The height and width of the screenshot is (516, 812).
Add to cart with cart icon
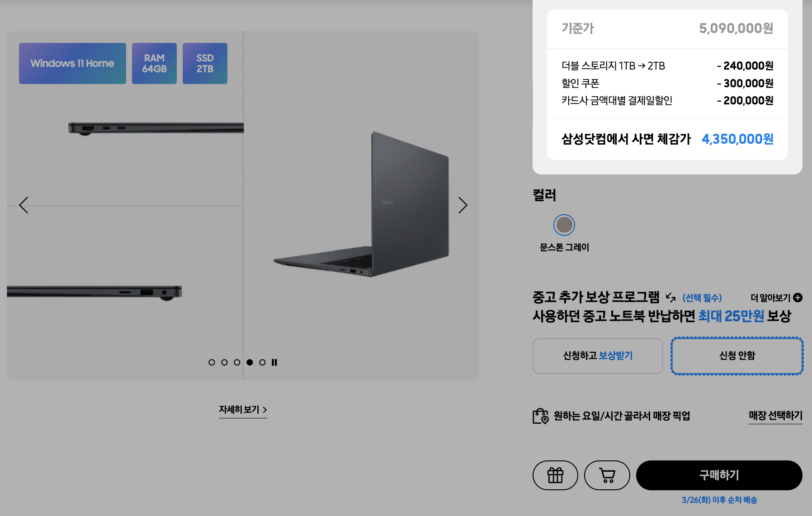coord(607,475)
